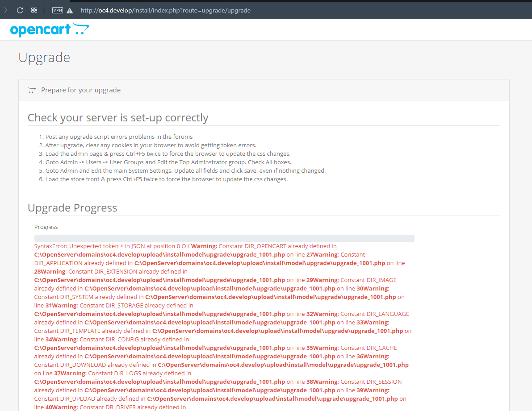This screenshot has height=411, width=532.
Task: Toggle the VPN badge in address bar
Action: tap(57, 10)
